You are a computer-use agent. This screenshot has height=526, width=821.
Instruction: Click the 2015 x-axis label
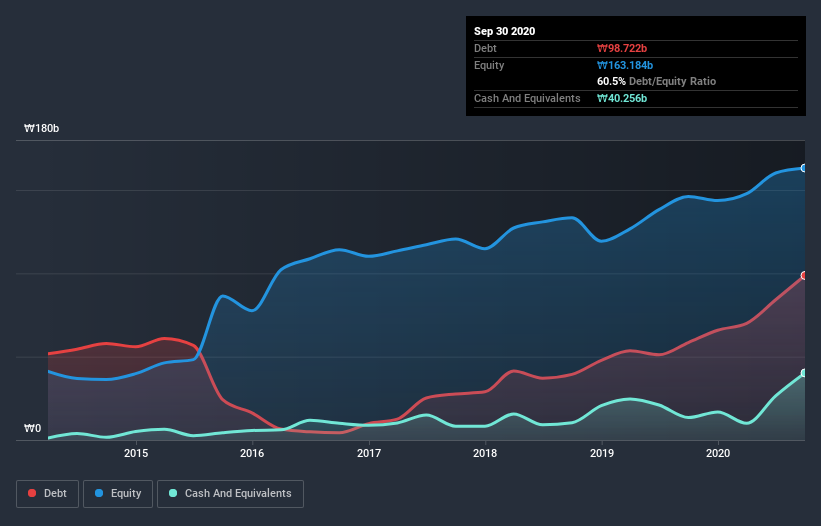coord(136,453)
